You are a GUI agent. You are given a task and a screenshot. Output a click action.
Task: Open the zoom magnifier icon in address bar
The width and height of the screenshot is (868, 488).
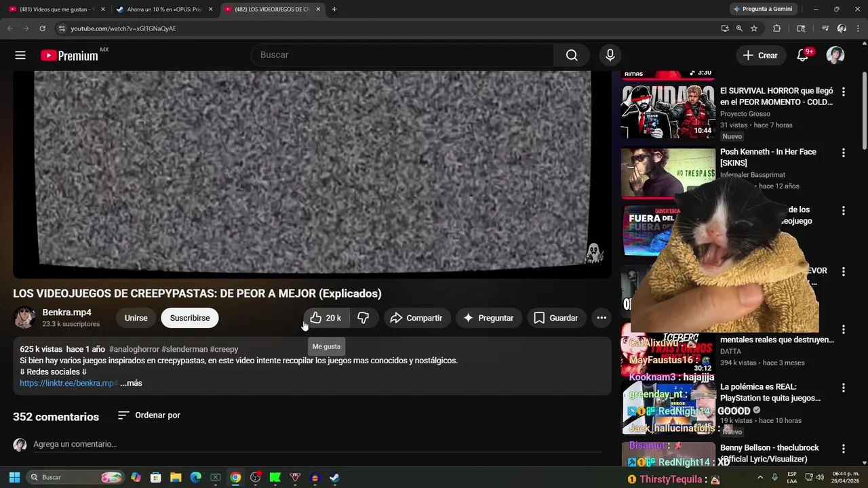739,28
